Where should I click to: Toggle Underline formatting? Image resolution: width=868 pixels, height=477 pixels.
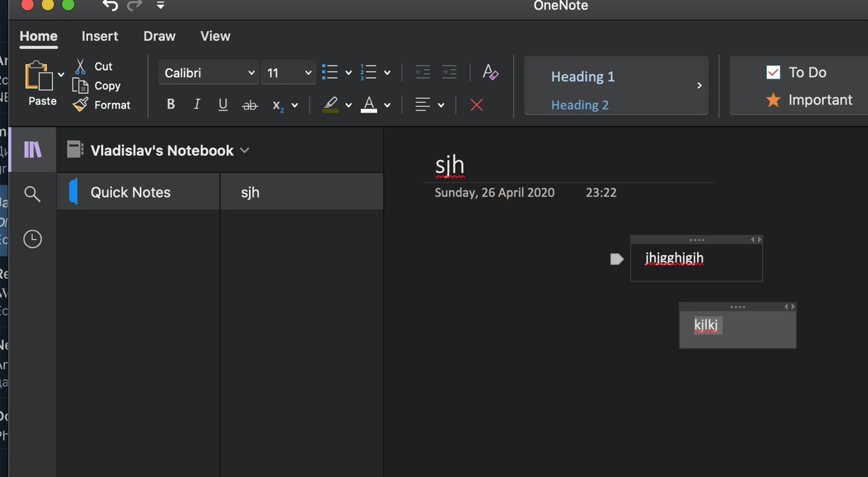pos(223,104)
